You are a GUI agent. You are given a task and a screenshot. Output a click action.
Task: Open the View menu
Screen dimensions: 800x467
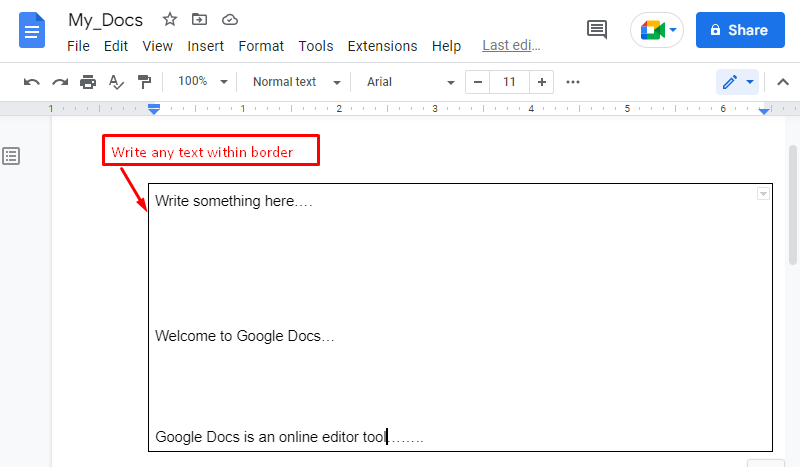coord(157,46)
